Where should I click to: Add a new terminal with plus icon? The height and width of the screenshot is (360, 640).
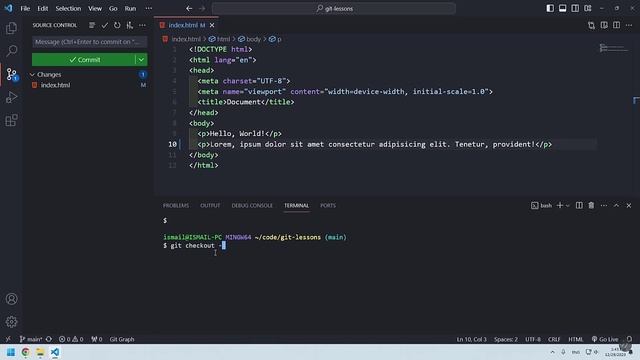pos(560,206)
